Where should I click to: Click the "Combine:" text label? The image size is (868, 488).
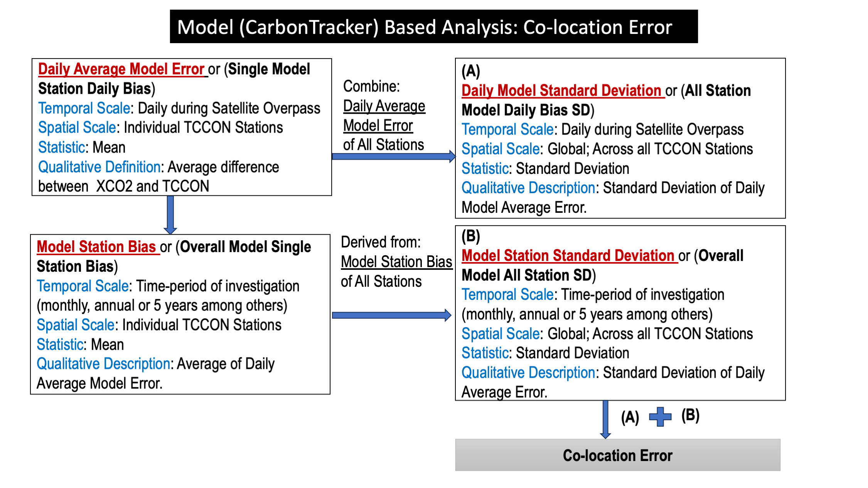click(x=371, y=86)
